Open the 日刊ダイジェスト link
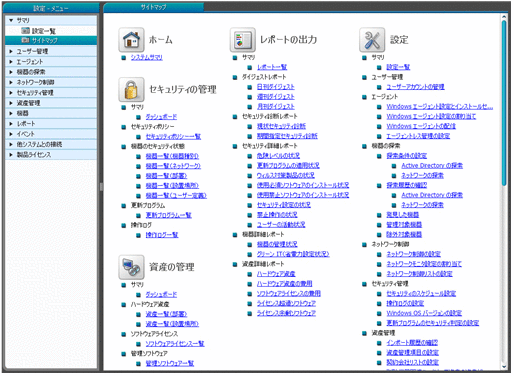Viewport: 514px width, 376px height. 276,87
